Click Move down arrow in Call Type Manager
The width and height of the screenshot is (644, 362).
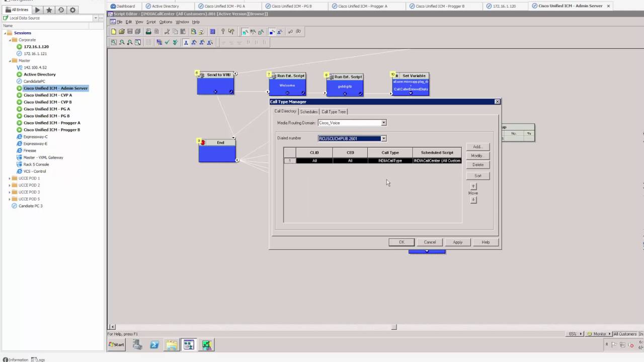(473, 200)
